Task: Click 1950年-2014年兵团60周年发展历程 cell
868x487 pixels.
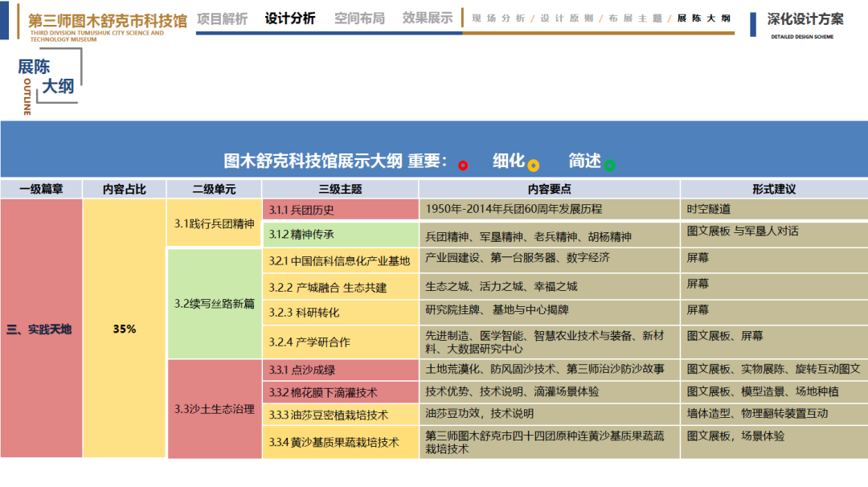Action: pyautogui.click(x=549, y=209)
